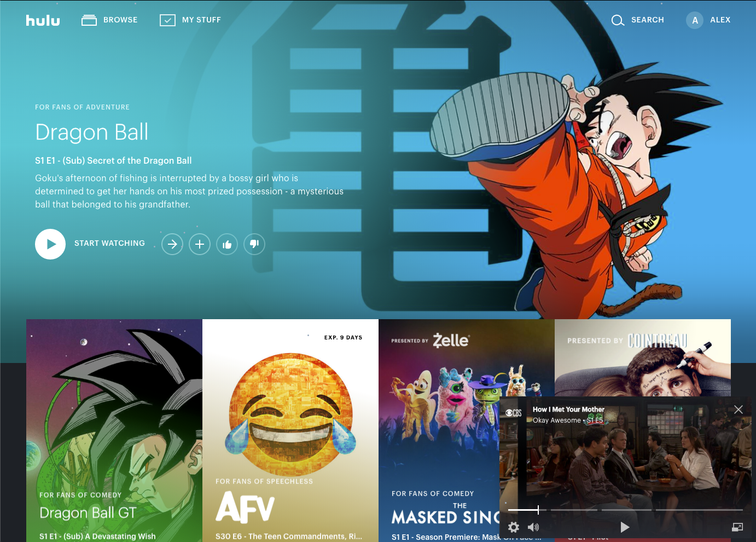Click the Alex profile avatar

point(695,20)
